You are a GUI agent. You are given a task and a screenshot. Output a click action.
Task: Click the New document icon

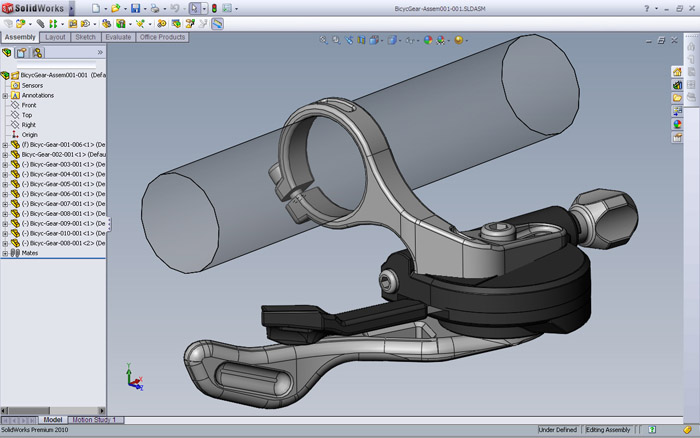[x=95, y=8]
